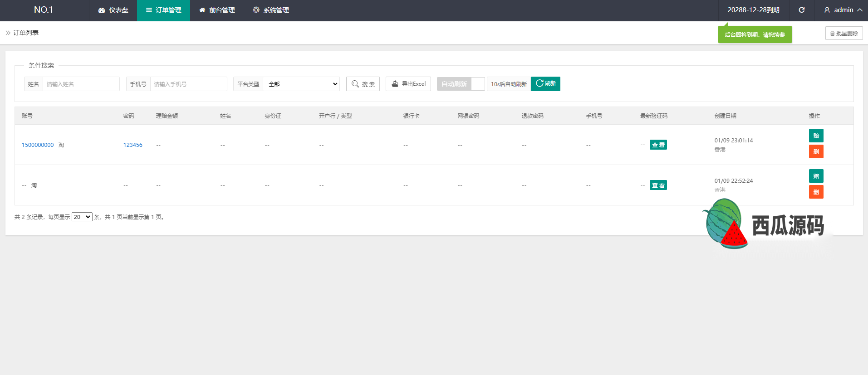Open the per-page records count dropdown
868x375 pixels.
pos(82,217)
